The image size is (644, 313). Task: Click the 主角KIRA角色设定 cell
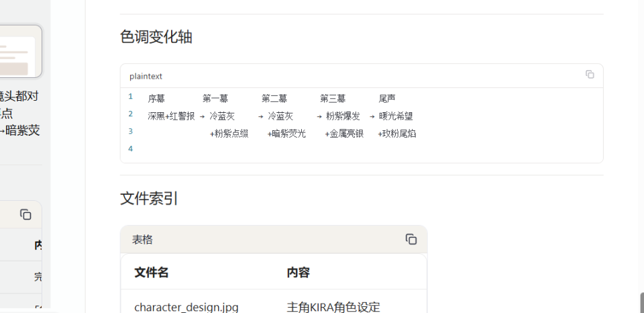[333, 307]
